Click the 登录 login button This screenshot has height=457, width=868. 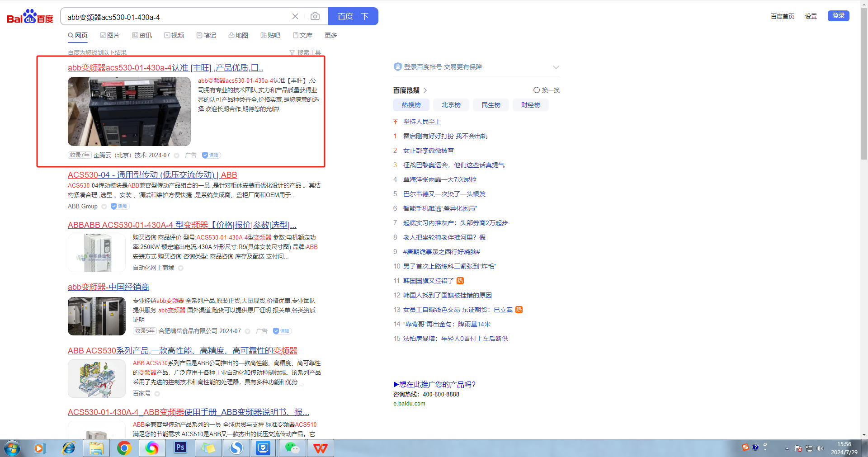(x=838, y=16)
